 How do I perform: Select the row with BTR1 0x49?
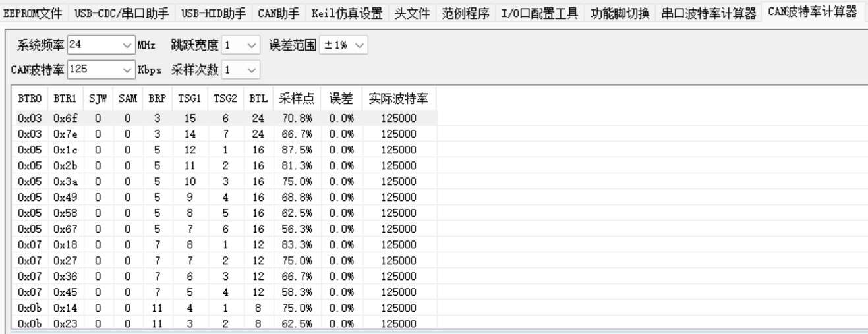pos(225,197)
